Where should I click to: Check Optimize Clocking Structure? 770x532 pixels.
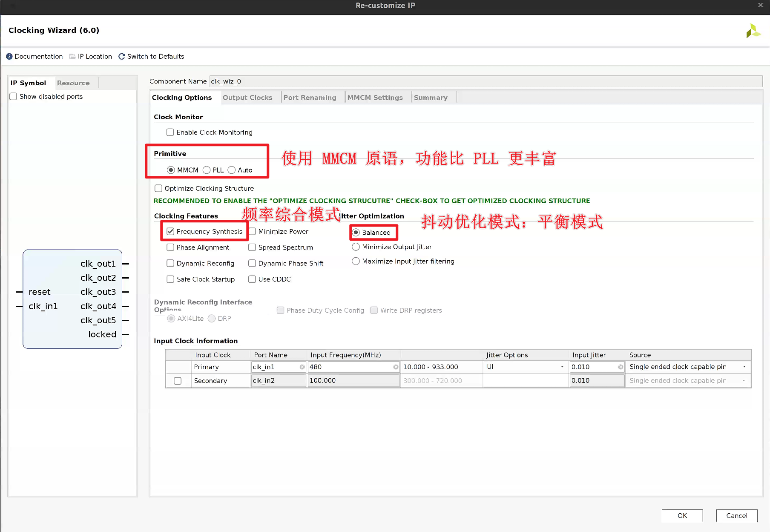(158, 188)
